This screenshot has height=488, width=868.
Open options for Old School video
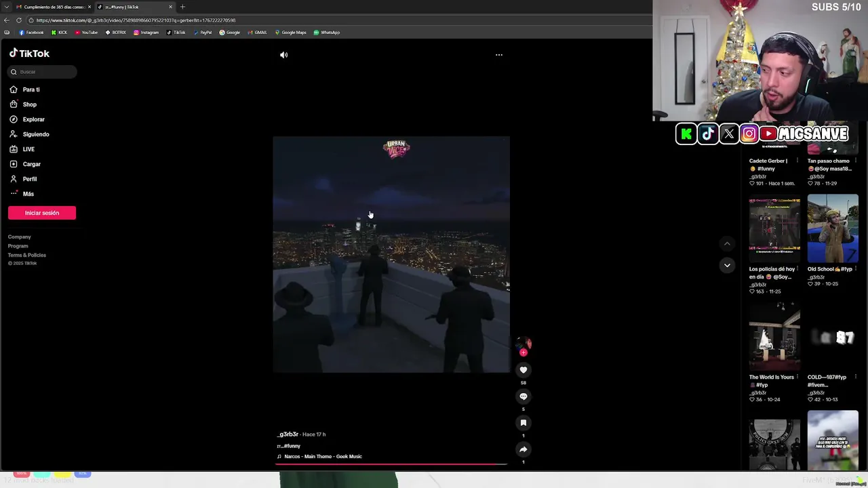coord(855,269)
